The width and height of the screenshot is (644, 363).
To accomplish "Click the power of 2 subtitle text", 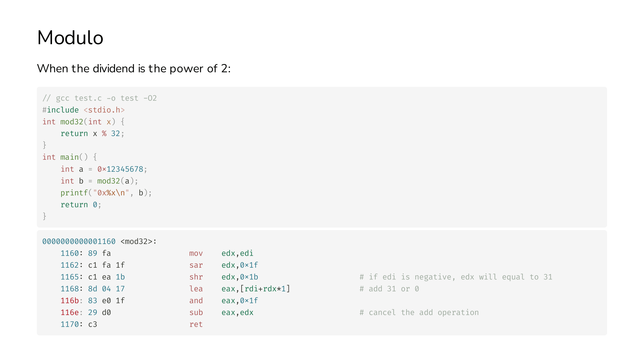I will 134,68.
